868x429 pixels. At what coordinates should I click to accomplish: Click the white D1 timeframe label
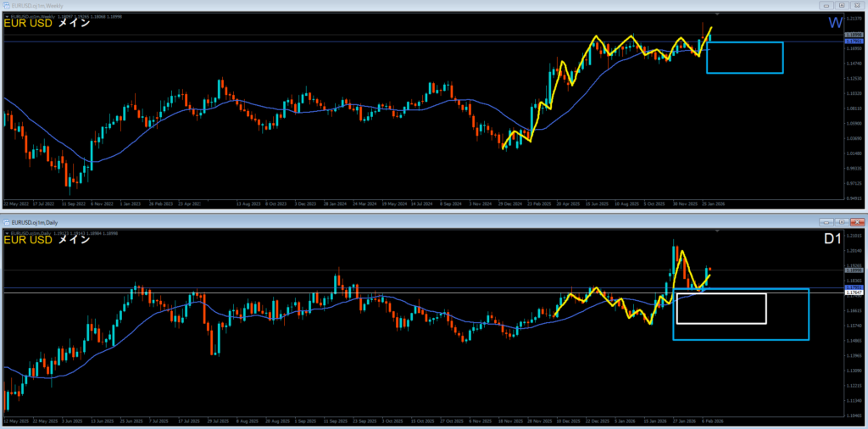tap(832, 240)
